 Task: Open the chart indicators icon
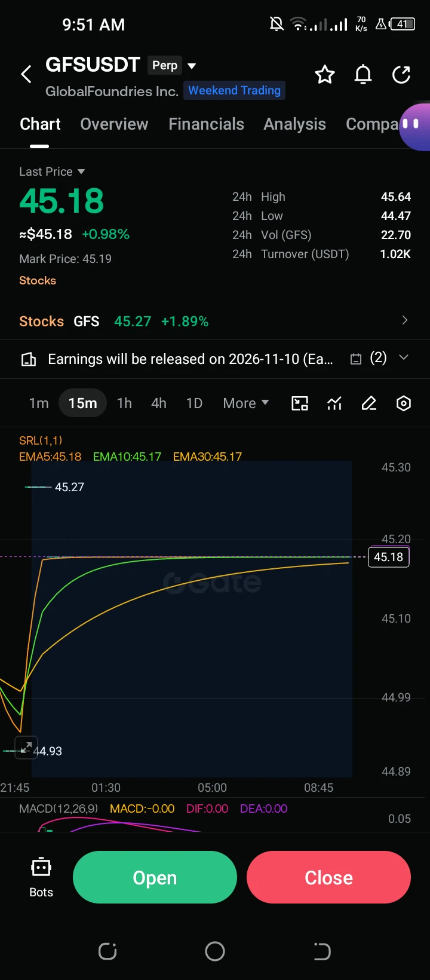tap(334, 403)
